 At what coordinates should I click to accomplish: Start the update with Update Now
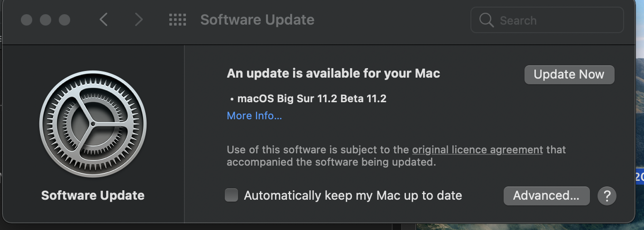[x=569, y=75]
